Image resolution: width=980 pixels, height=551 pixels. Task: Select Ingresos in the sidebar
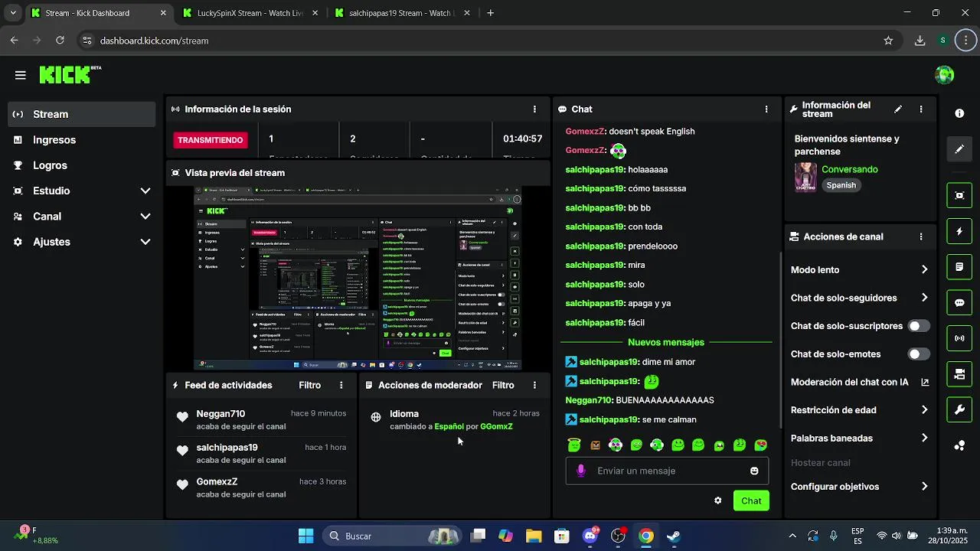click(x=82, y=140)
